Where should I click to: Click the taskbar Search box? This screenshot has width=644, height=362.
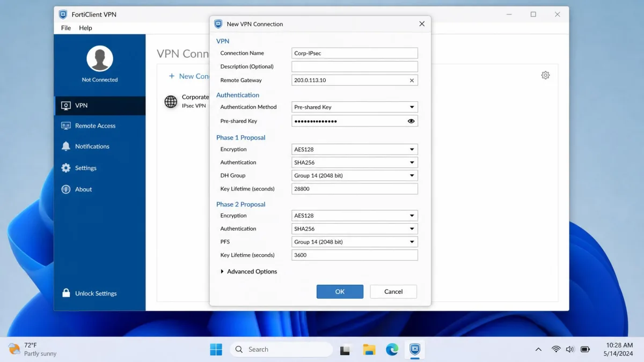(282, 350)
